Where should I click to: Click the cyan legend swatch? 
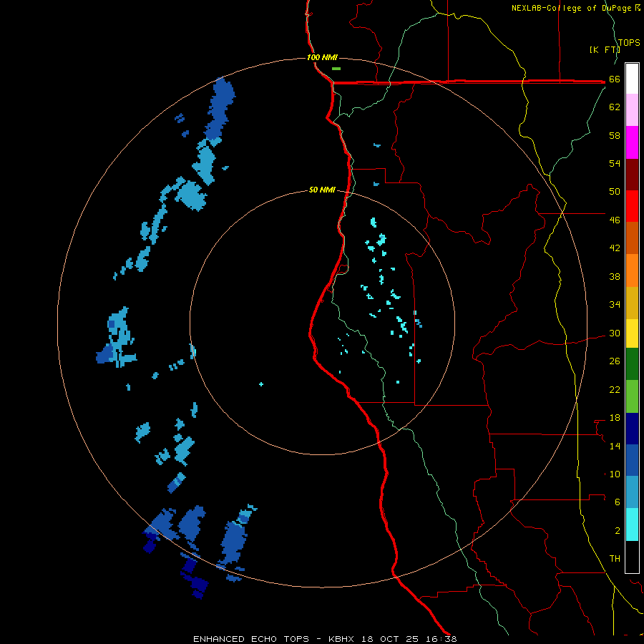(x=632, y=525)
